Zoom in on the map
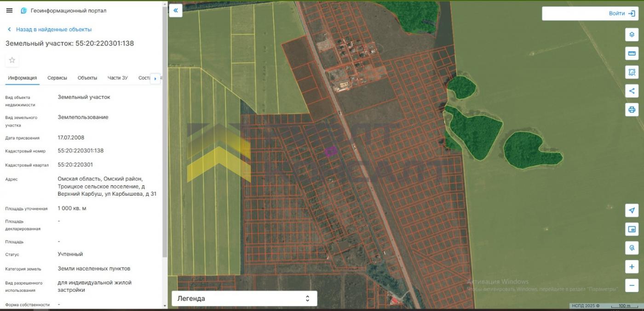The height and width of the screenshot is (311, 644). [x=632, y=267]
